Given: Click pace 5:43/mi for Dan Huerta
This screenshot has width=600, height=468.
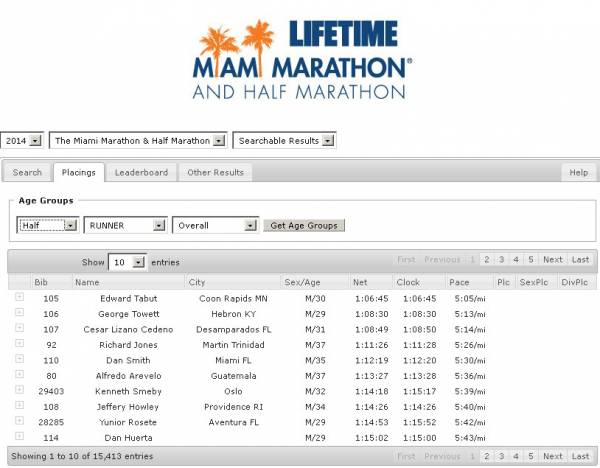Looking at the screenshot, I should click(x=470, y=438).
